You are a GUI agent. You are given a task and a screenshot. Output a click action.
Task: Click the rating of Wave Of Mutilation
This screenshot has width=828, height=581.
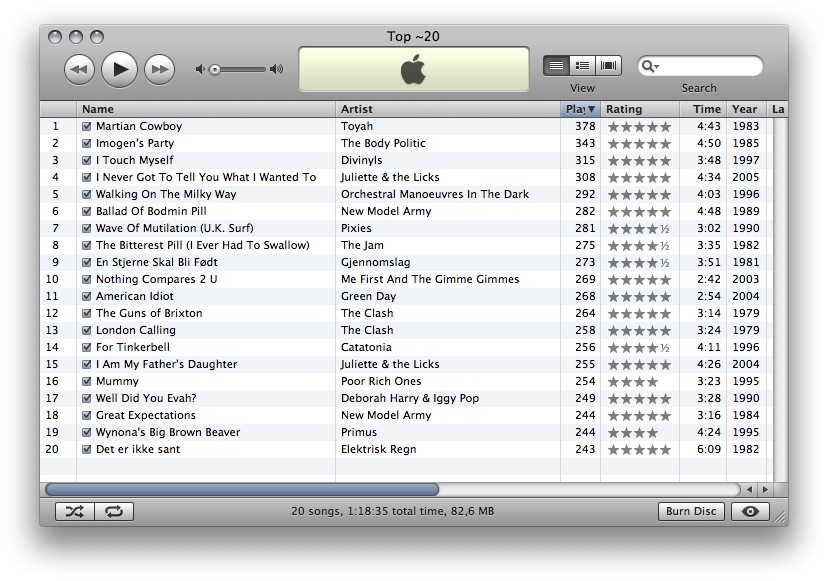[638, 229]
